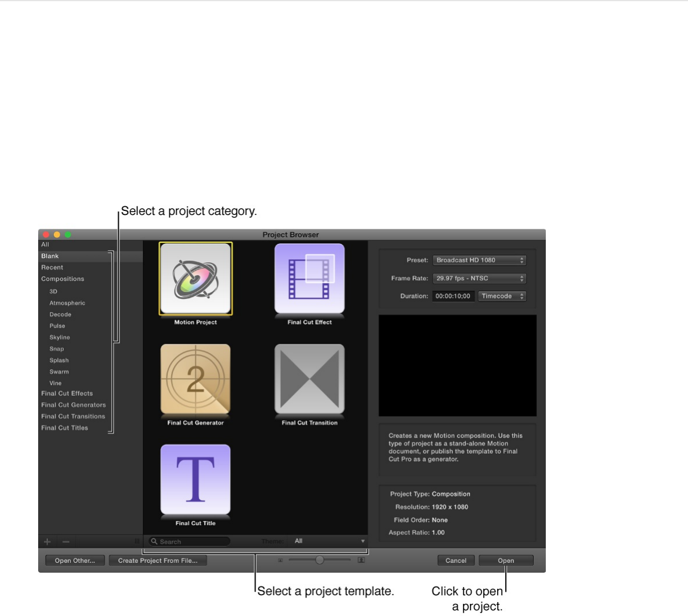This screenshot has height=616, width=688.
Task: Click the Project Type: Composition text
Action: click(430, 493)
